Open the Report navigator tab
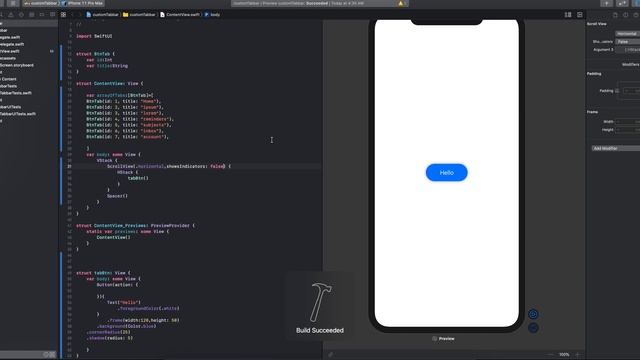 pos(53,14)
